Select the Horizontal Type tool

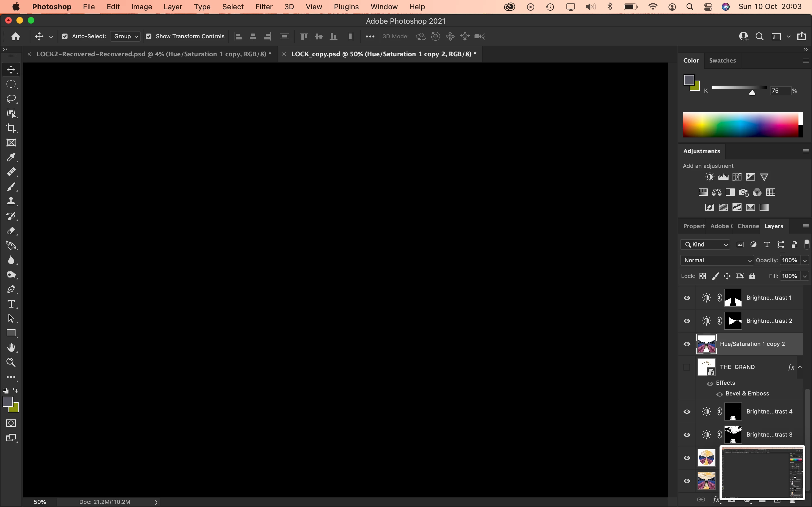(x=11, y=304)
